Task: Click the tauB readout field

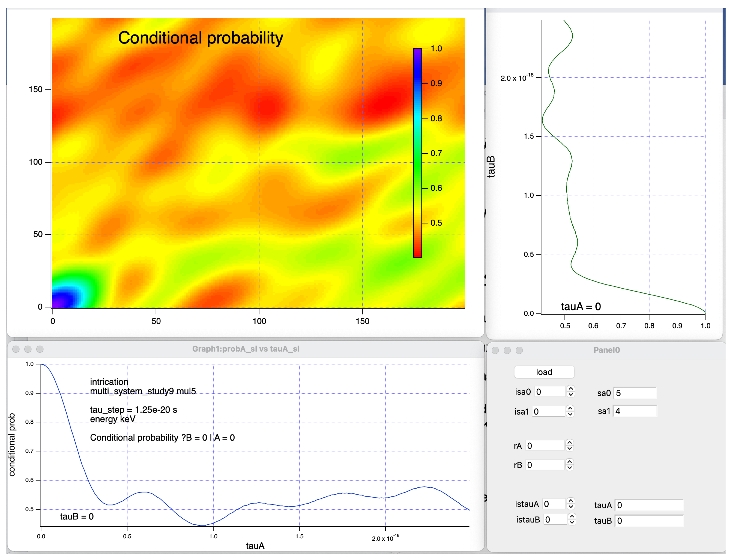Action: (649, 521)
